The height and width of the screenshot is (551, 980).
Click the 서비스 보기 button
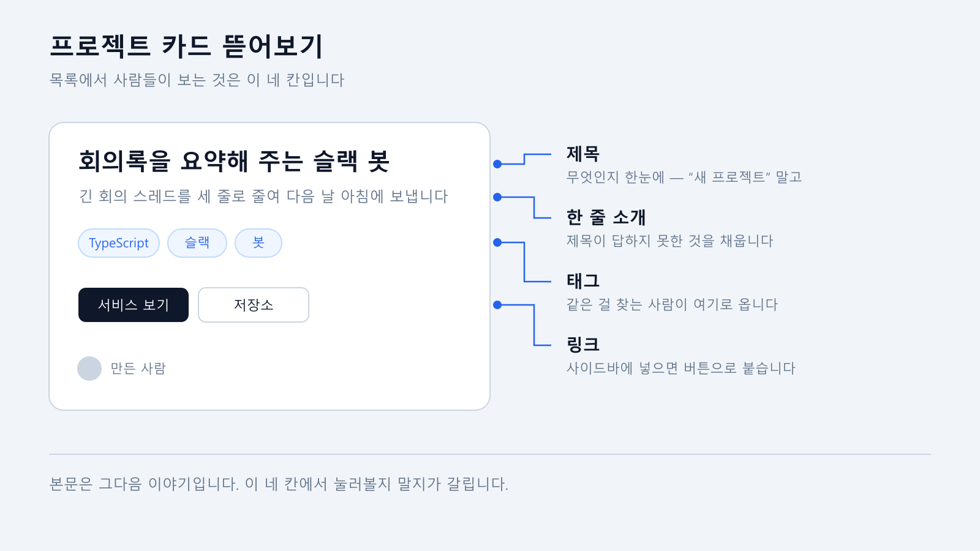pyautogui.click(x=134, y=305)
